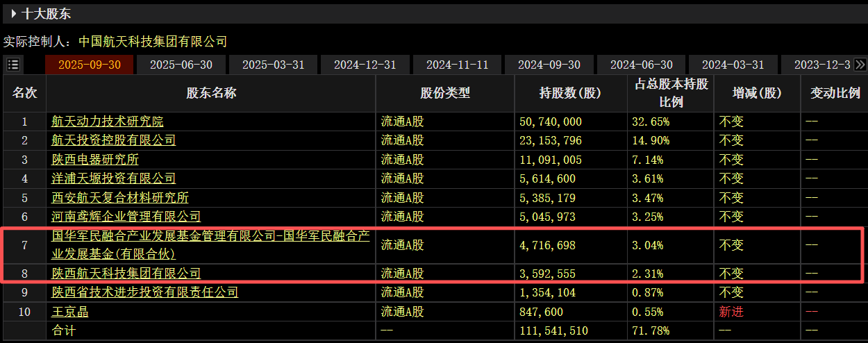Image resolution: width=868 pixels, height=343 pixels.
Task: Open the list view icon beside date tabs
Action: pos(12,65)
